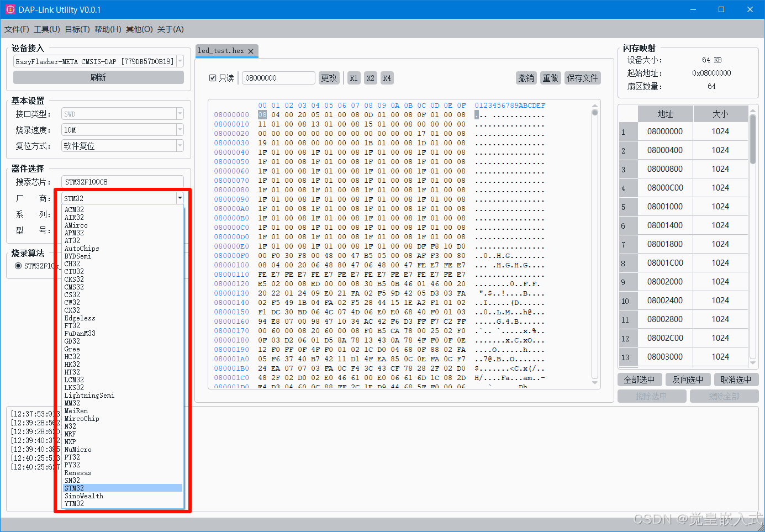Viewport: 765px width, 532px height.
Task: Click the address field showing 08000000
Action: (278, 78)
